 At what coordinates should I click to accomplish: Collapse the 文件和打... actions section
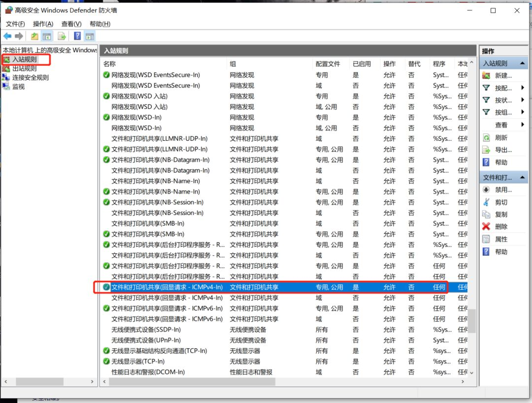[x=523, y=178]
